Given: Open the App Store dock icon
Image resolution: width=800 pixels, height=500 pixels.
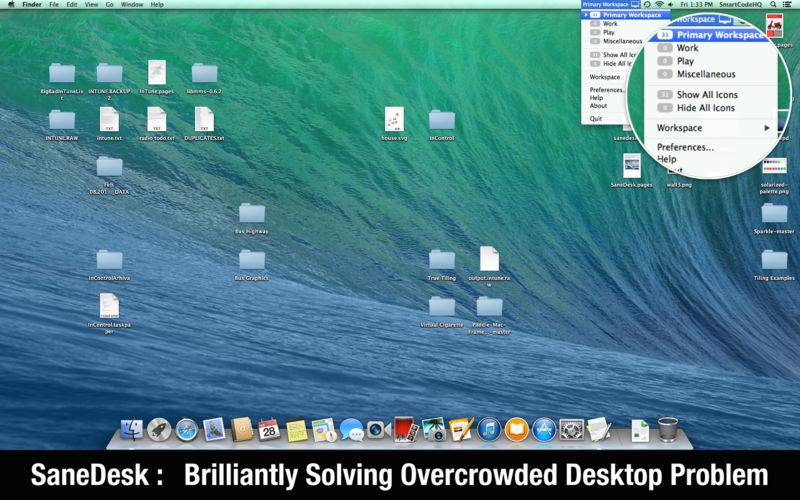Looking at the screenshot, I should click(x=543, y=430).
